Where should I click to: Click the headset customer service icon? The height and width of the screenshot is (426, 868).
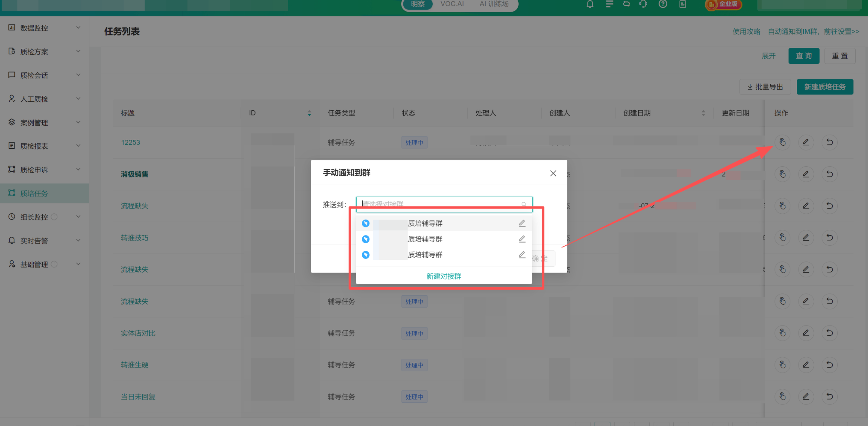coord(643,4)
